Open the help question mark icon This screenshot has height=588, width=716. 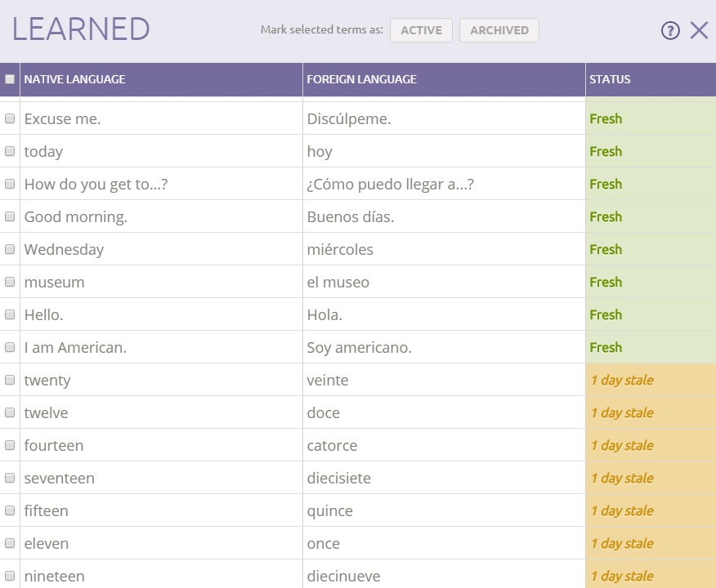tap(670, 31)
